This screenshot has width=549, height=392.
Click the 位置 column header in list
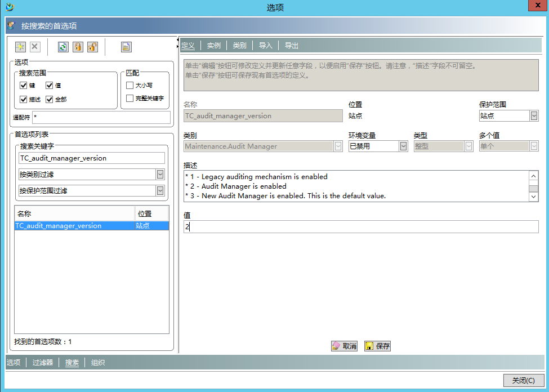pyautogui.click(x=151, y=213)
